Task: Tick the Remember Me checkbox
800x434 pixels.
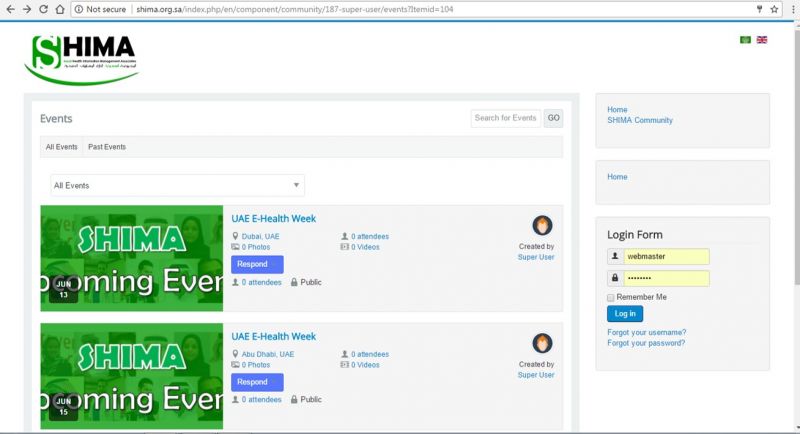Action: pyautogui.click(x=611, y=297)
